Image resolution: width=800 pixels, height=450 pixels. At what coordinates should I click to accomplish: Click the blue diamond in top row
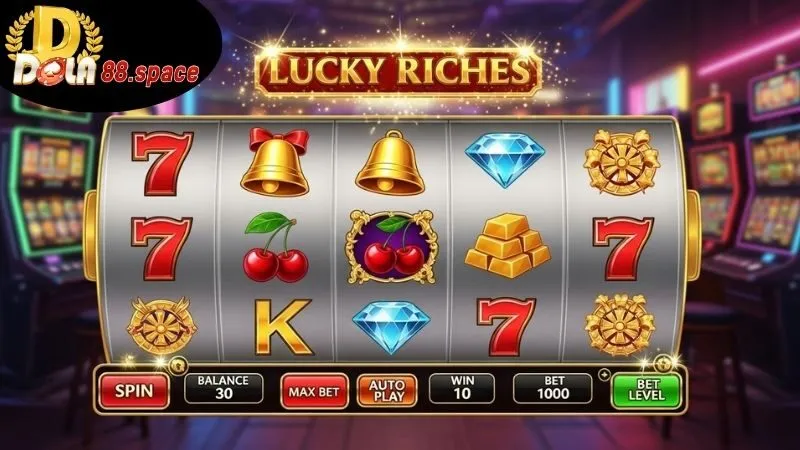(x=505, y=160)
